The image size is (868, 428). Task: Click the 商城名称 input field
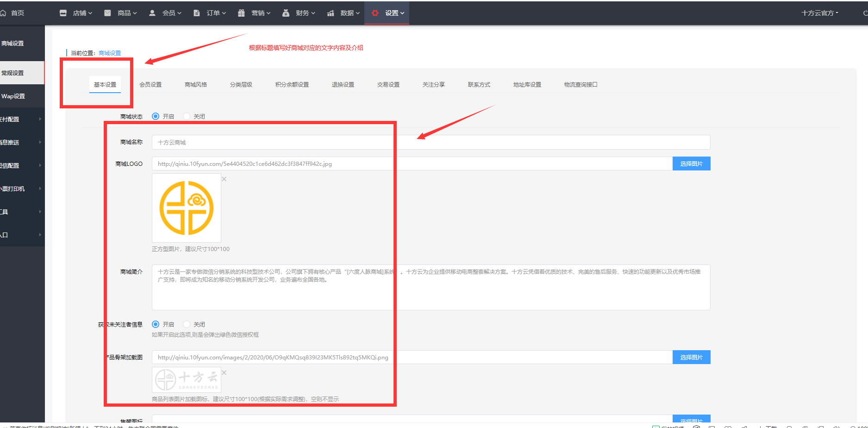431,142
